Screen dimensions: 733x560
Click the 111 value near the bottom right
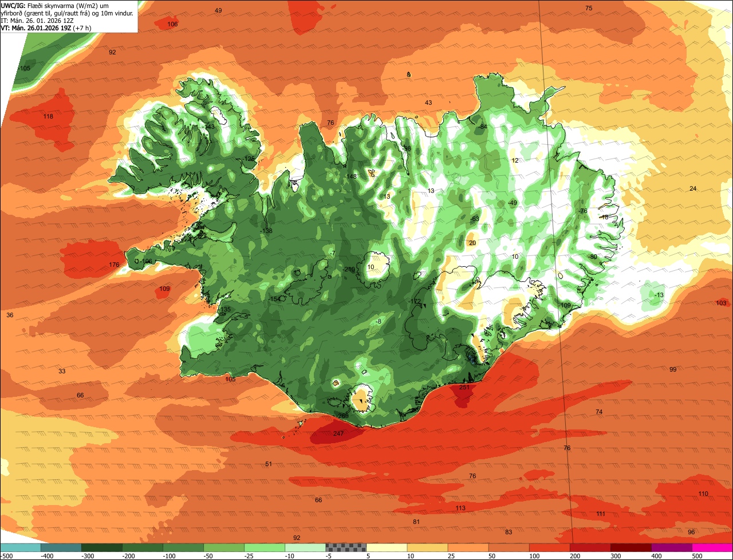point(600,514)
